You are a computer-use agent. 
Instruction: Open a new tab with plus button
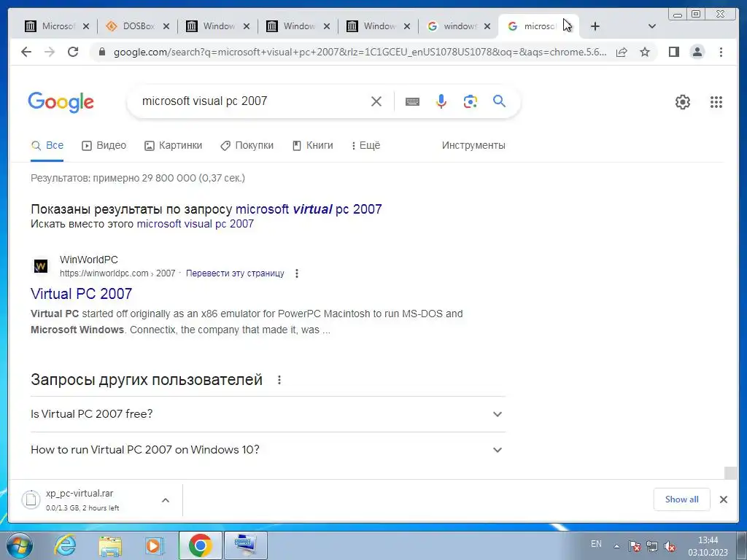point(595,26)
